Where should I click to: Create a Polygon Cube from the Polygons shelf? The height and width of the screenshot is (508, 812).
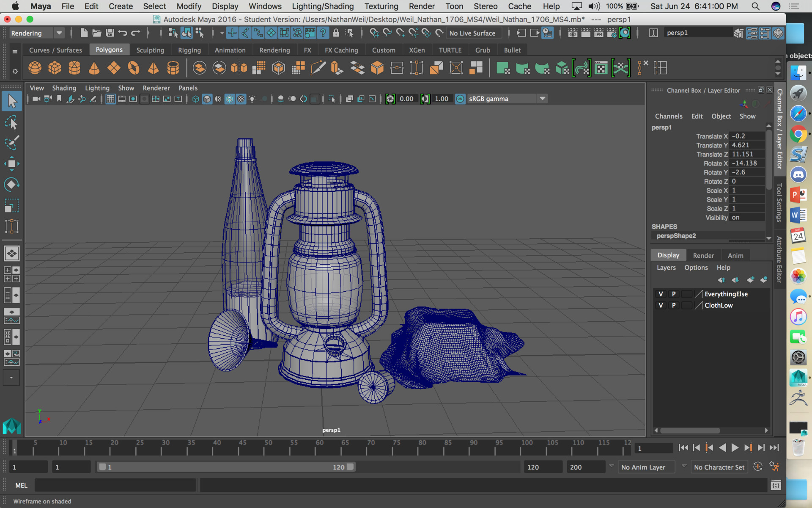point(55,68)
